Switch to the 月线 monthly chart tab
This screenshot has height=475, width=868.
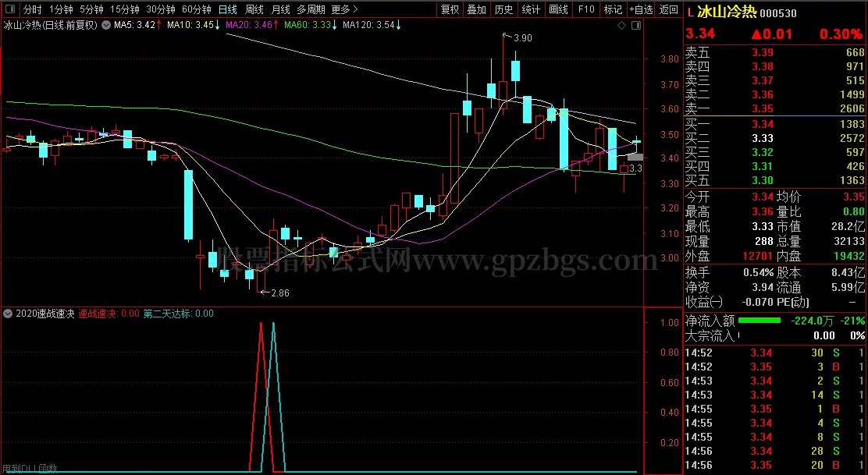click(x=281, y=9)
